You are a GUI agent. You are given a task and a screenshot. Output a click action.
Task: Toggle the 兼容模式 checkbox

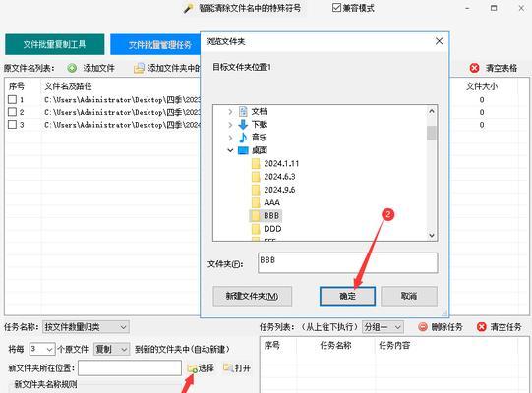pos(336,8)
